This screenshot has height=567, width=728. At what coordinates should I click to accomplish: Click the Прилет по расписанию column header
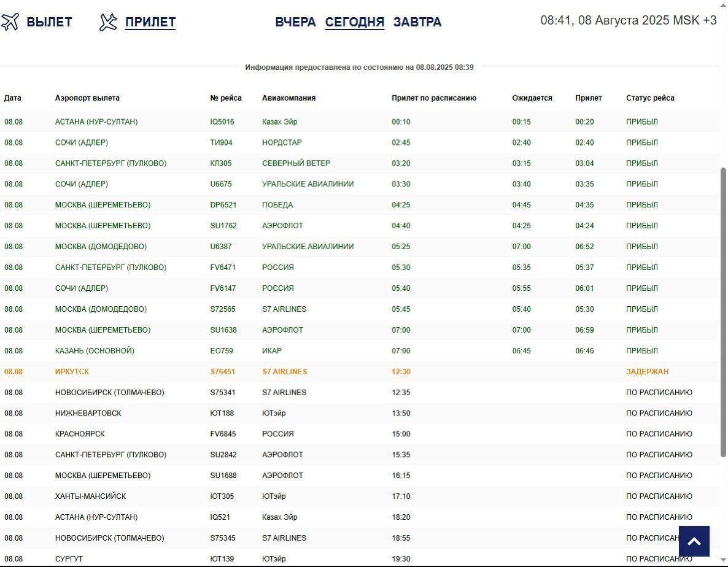coord(433,98)
